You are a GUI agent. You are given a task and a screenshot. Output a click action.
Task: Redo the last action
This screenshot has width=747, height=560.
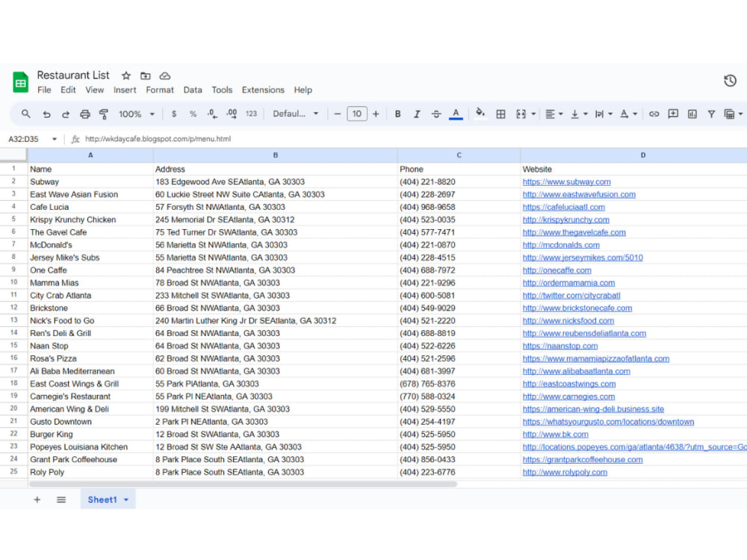click(65, 114)
